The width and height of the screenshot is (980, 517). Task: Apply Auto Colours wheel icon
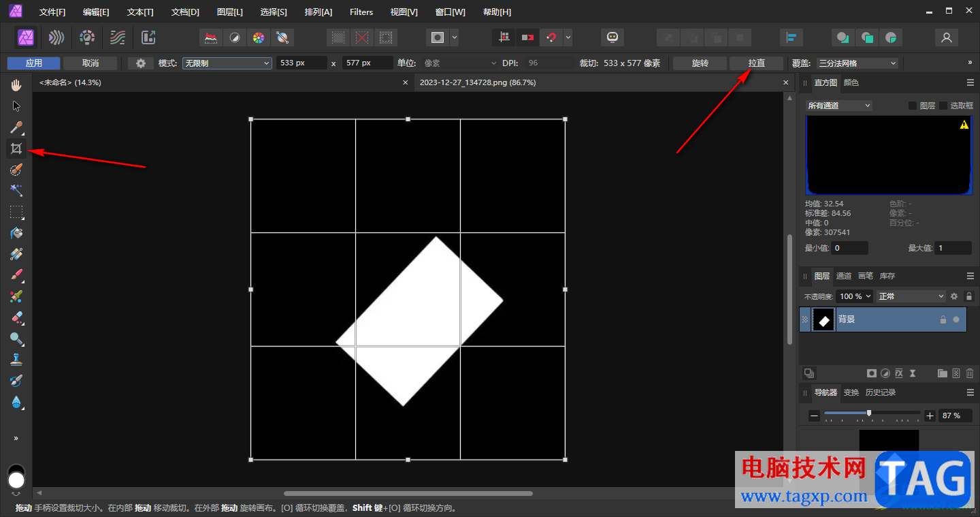(x=258, y=37)
